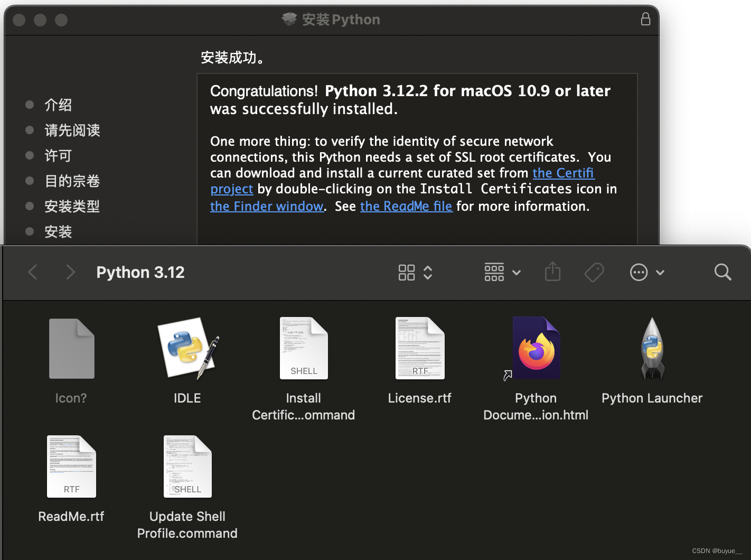Click the Python 3.12 Finder window title

pos(140,272)
